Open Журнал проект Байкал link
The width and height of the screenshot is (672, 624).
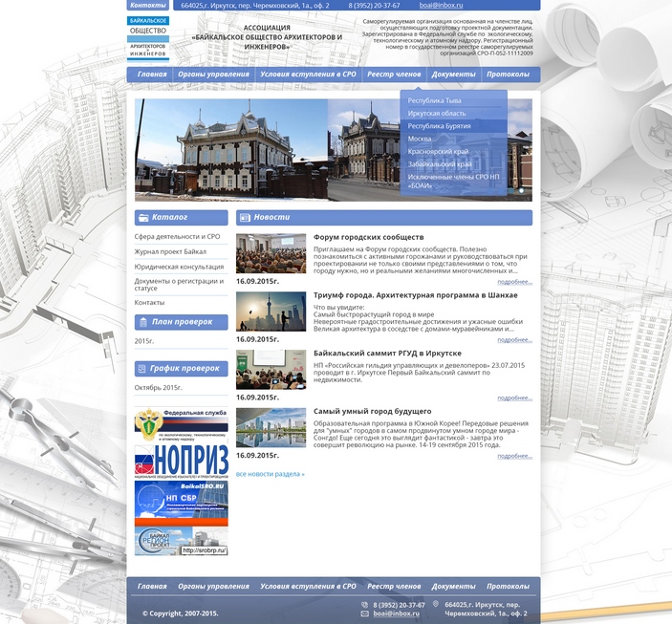click(x=170, y=251)
